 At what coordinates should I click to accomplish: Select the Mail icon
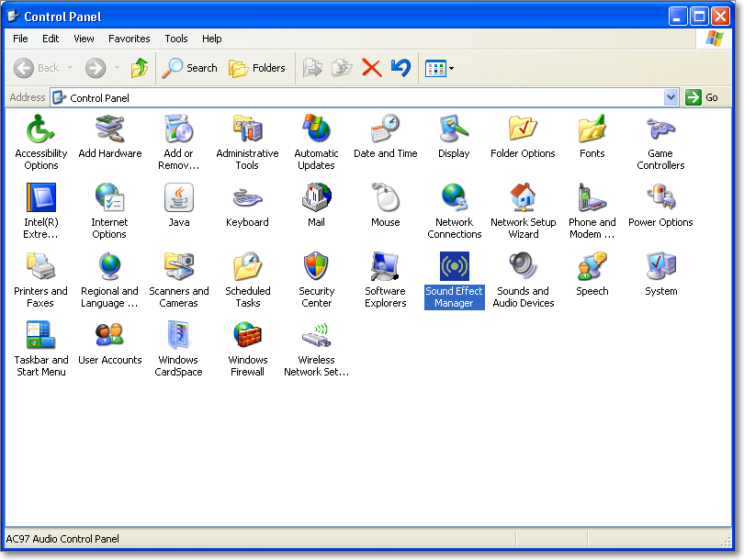(x=317, y=205)
